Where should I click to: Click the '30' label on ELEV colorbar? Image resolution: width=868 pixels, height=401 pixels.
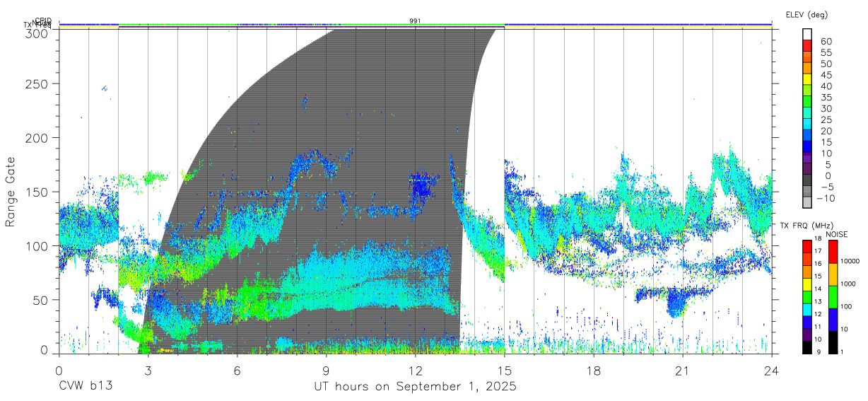826,108
